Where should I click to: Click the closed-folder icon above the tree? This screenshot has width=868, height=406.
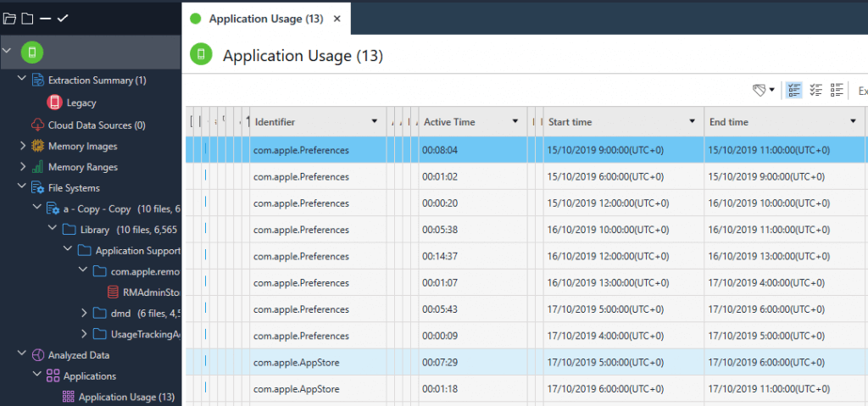[27, 19]
